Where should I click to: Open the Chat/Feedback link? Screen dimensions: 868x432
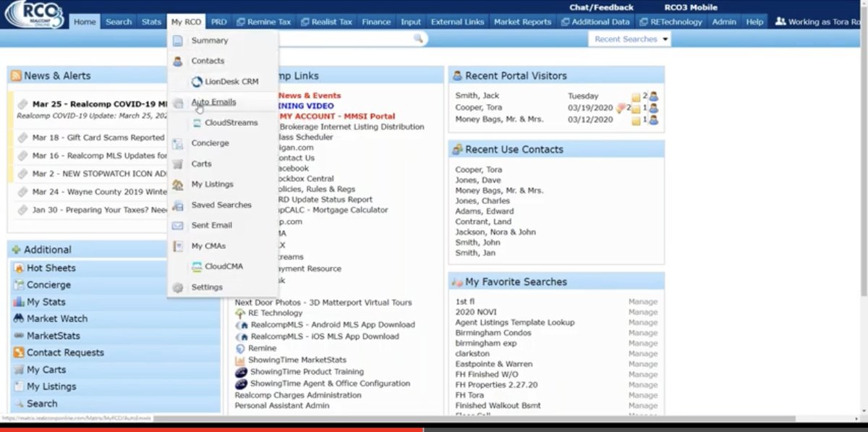(x=601, y=7)
